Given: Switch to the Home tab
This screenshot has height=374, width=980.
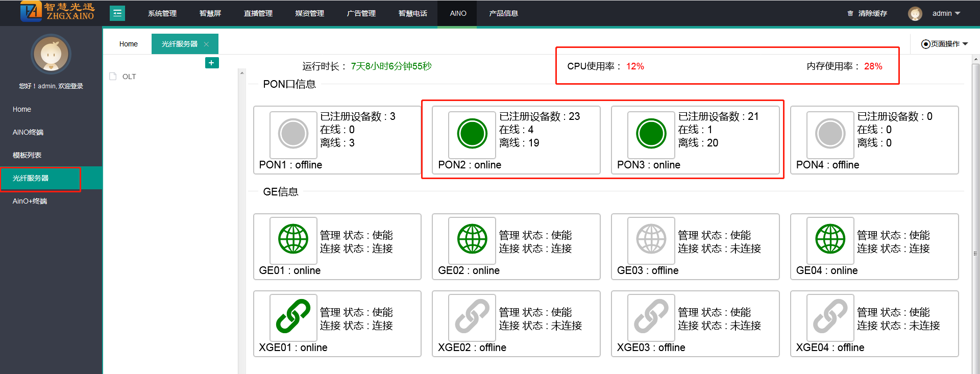Looking at the screenshot, I should point(128,44).
